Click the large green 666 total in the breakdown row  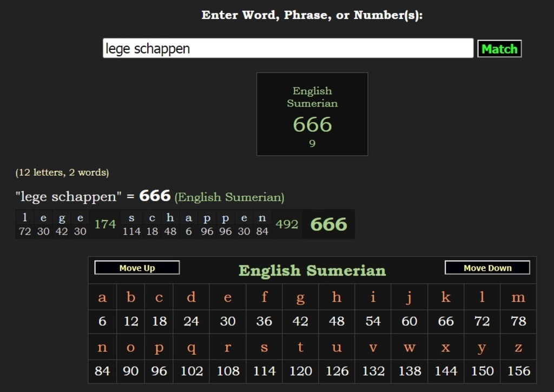(x=328, y=224)
